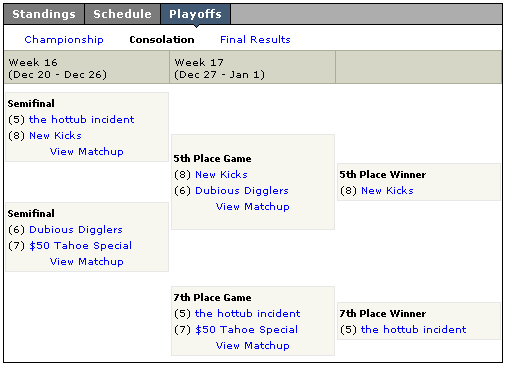View Matchup for 5th Place Game
The image size is (507, 365).
253,206
